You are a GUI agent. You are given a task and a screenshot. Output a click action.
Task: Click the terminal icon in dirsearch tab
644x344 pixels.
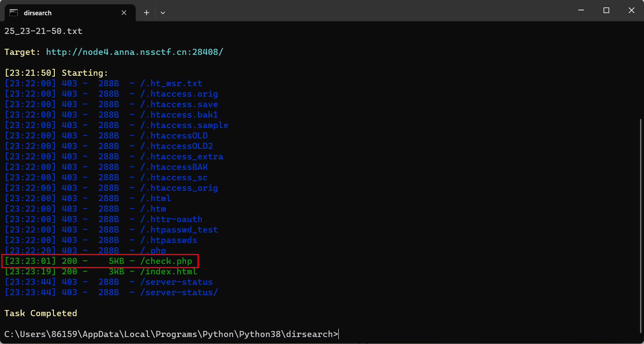pos(13,13)
